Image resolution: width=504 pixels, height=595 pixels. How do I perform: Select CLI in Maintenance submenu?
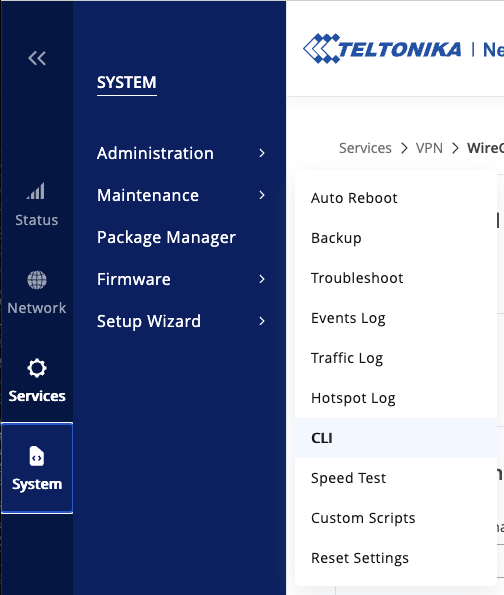pyautogui.click(x=395, y=438)
